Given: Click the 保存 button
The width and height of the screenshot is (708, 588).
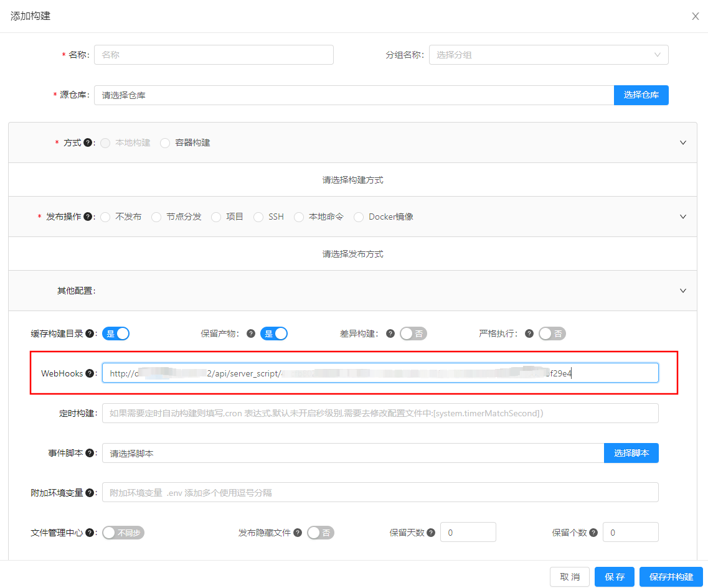Looking at the screenshot, I should (615, 577).
